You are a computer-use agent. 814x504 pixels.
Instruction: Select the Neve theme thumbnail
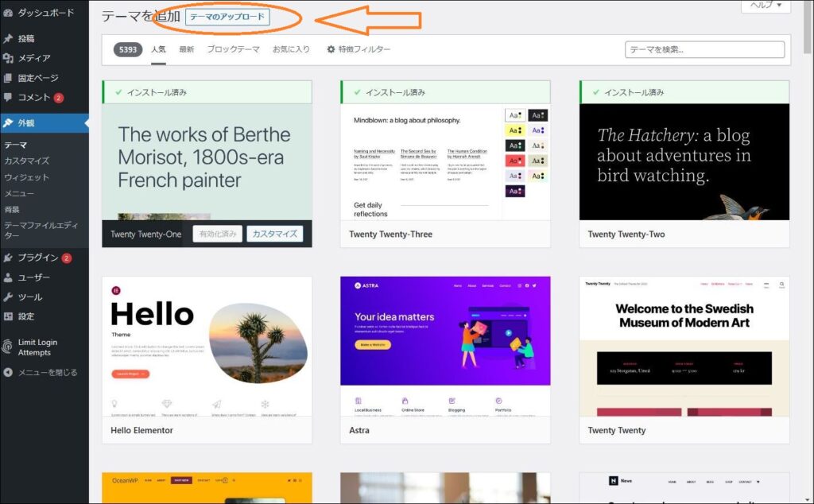[684, 488]
